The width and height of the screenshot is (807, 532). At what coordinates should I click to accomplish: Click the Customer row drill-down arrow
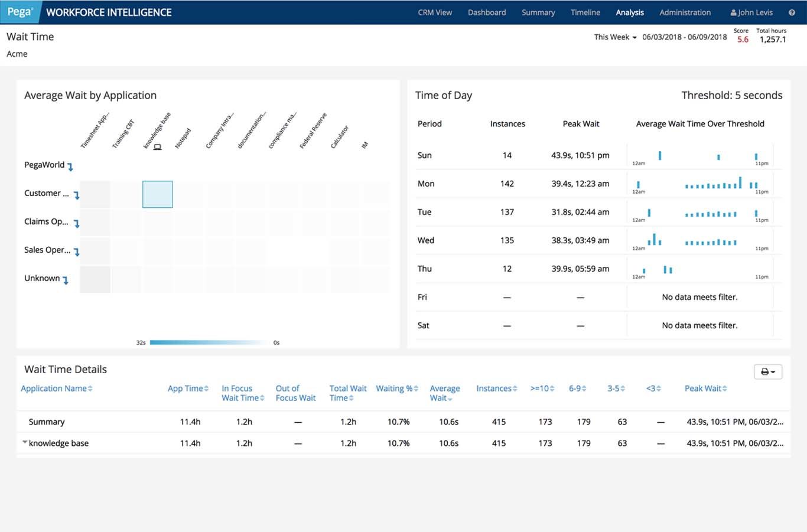pos(76,195)
